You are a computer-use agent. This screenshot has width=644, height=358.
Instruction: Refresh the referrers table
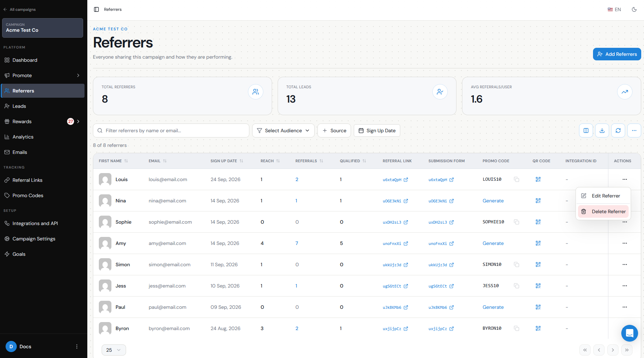click(618, 130)
